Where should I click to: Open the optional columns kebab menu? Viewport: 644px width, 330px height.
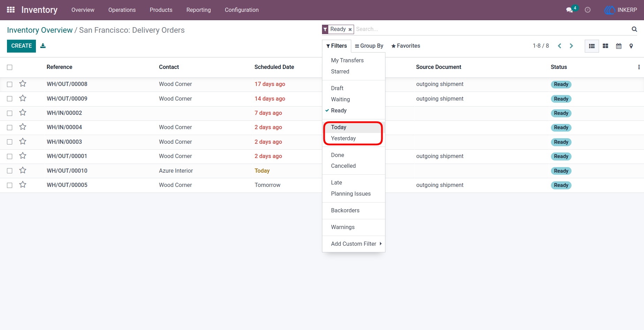pos(639,67)
